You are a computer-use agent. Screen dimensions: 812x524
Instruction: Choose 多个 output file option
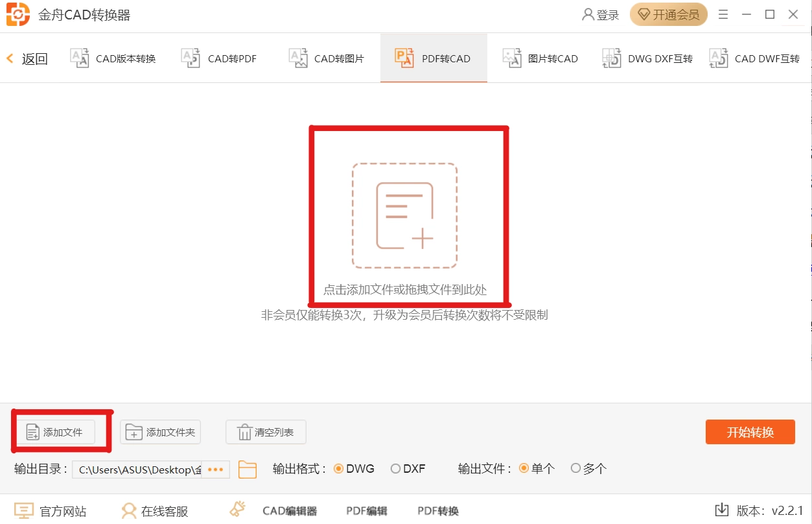coord(588,468)
